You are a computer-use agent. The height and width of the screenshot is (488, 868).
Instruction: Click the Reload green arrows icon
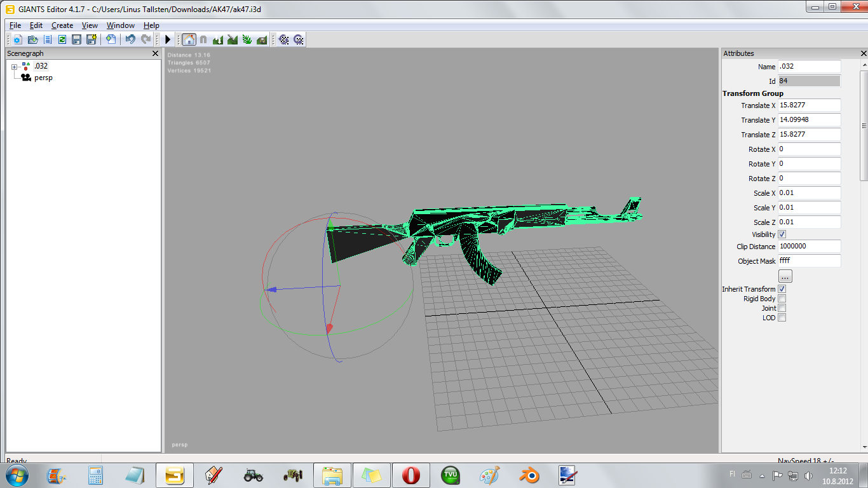point(62,39)
